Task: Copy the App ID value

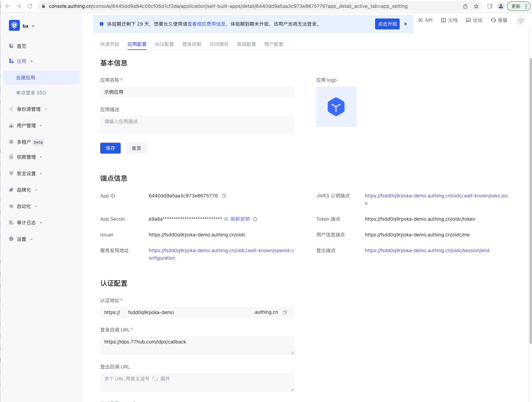Action: 224,196
